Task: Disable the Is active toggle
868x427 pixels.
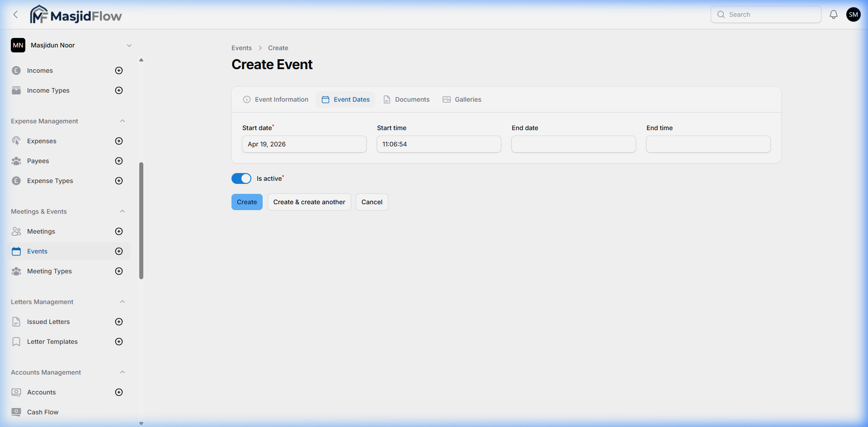Action: pos(241,178)
